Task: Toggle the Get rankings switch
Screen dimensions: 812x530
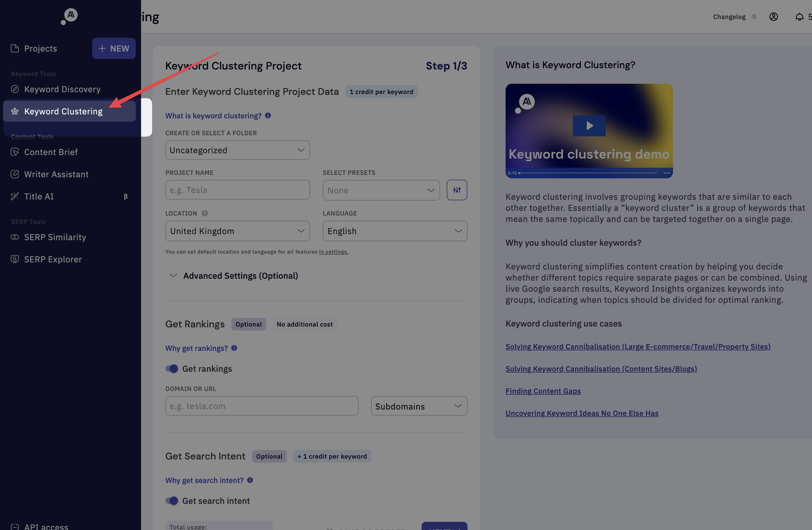Action: coord(172,369)
